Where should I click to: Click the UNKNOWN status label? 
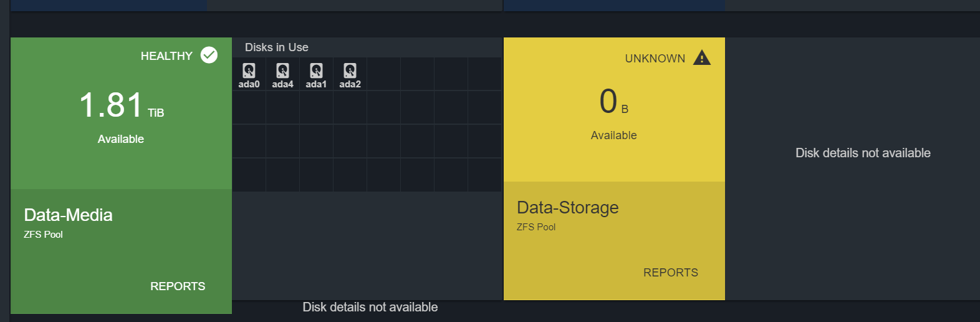click(x=655, y=59)
